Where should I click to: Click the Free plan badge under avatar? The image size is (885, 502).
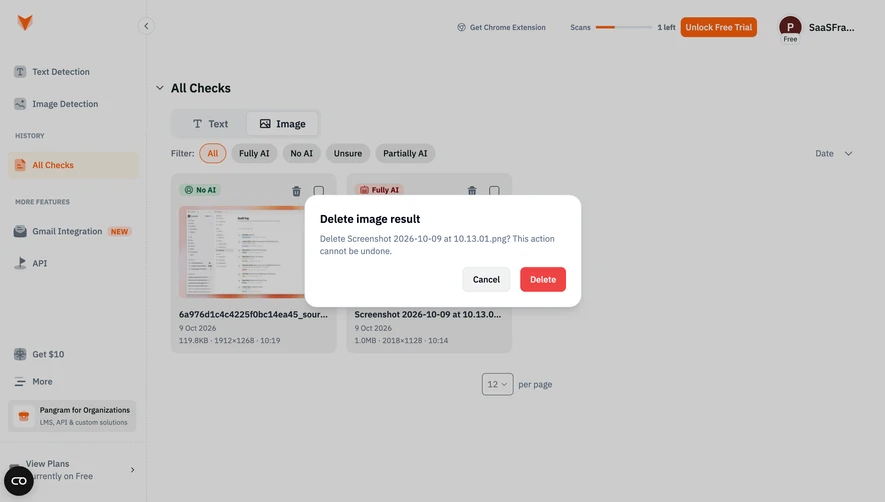pyautogui.click(x=790, y=39)
